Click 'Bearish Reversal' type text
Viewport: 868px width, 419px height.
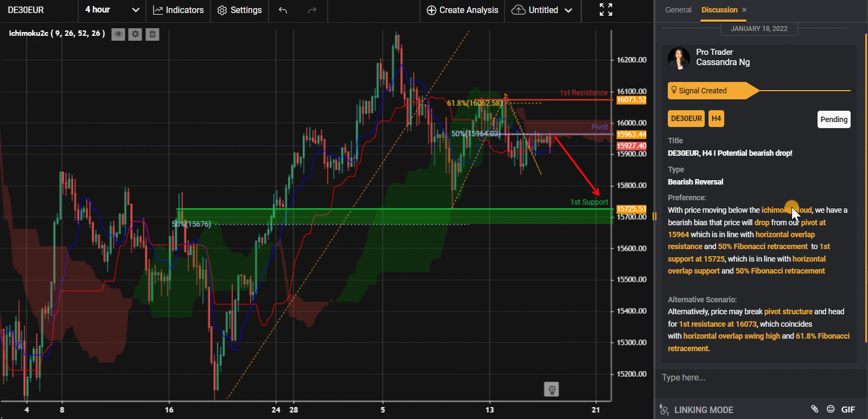(x=695, y=182)
